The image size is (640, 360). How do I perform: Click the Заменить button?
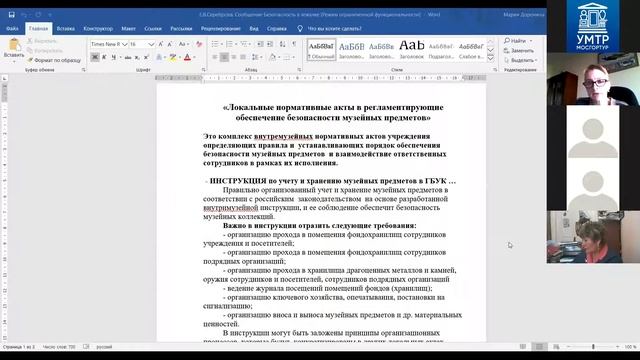click(x=519, y=51)
